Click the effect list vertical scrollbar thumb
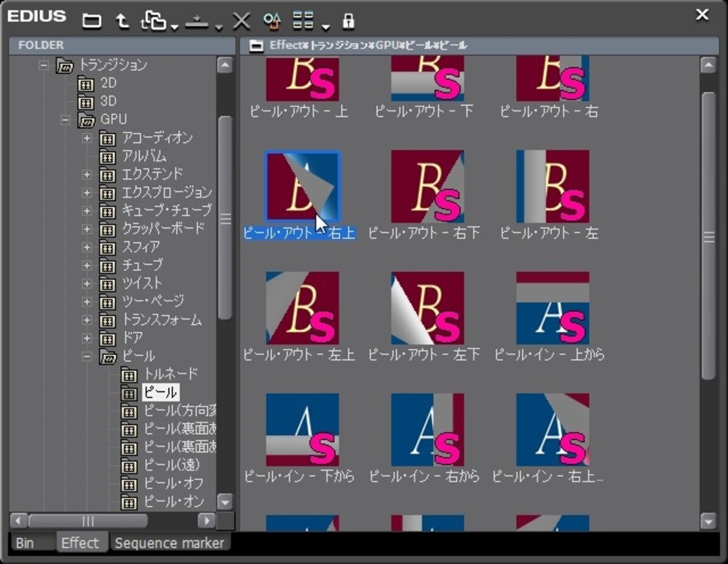The width and height of the screenshot is (728, 564). coord(708,236)
